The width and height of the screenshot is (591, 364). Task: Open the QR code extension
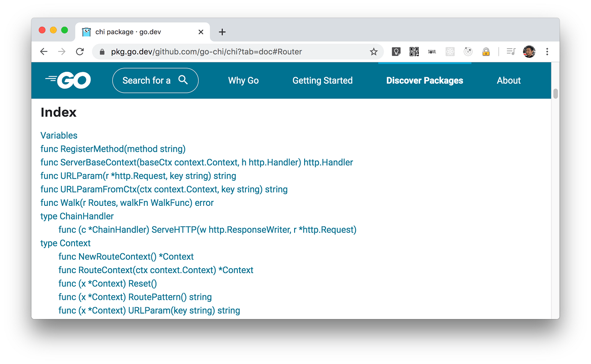pyautogui.click(x=414, y=52)
